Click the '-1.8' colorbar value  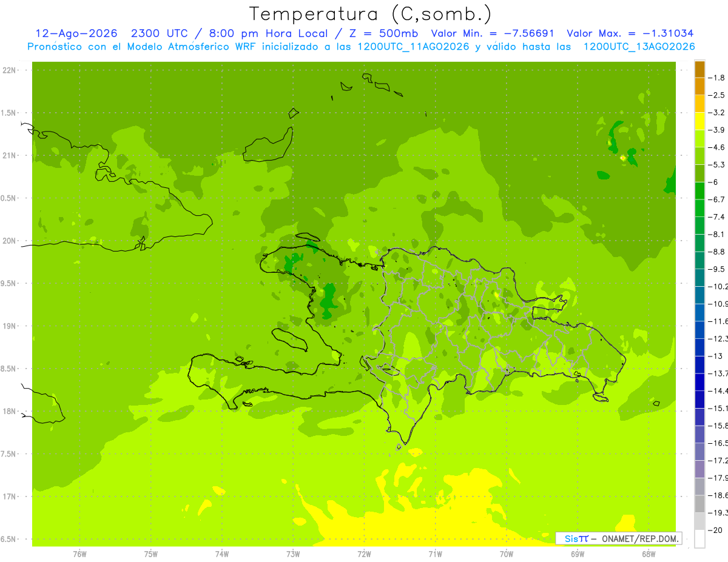pyautogui.click(x=718, y=78)
